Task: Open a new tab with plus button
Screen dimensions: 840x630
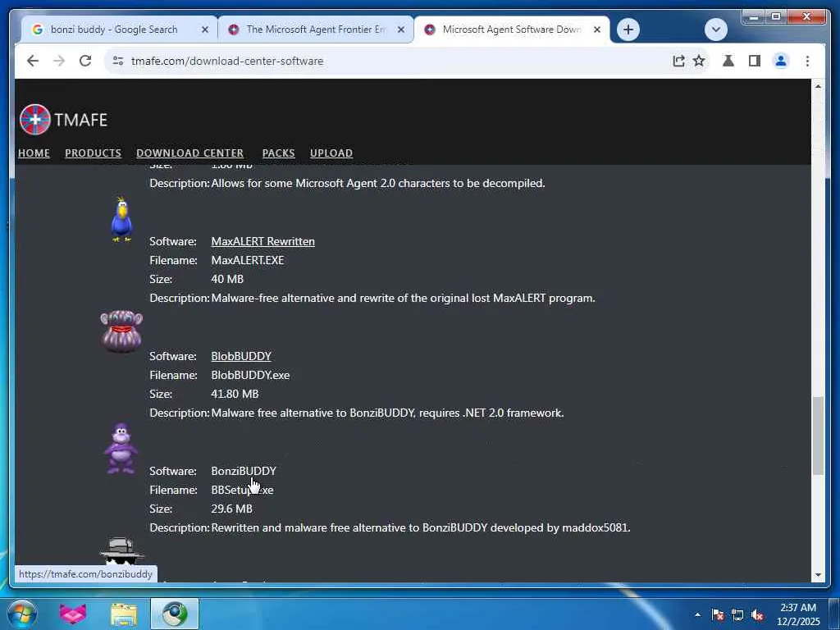Action: click(628, 30)
